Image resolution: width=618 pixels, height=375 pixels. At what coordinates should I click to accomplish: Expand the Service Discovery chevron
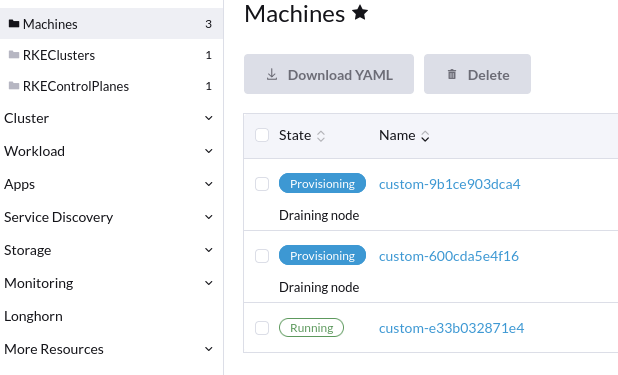209,217
